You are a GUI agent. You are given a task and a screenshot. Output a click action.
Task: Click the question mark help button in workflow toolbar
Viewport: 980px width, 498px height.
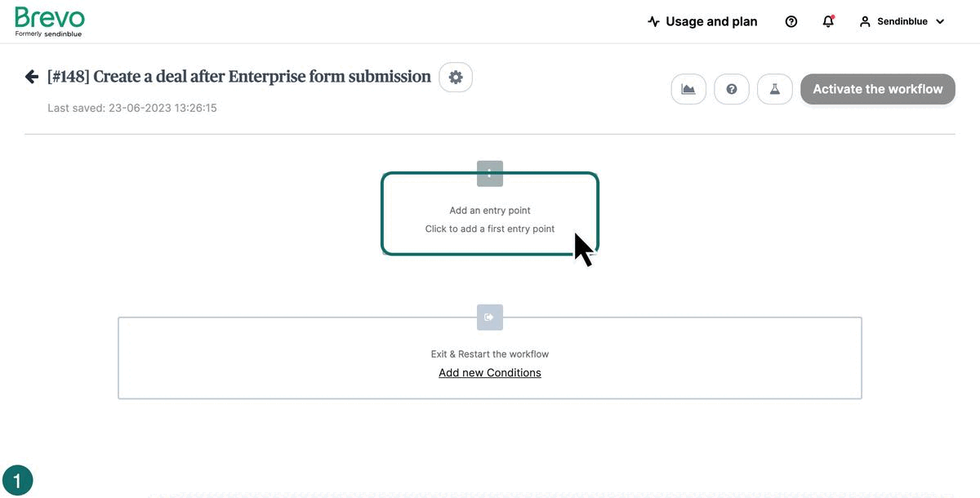point(732,89)
